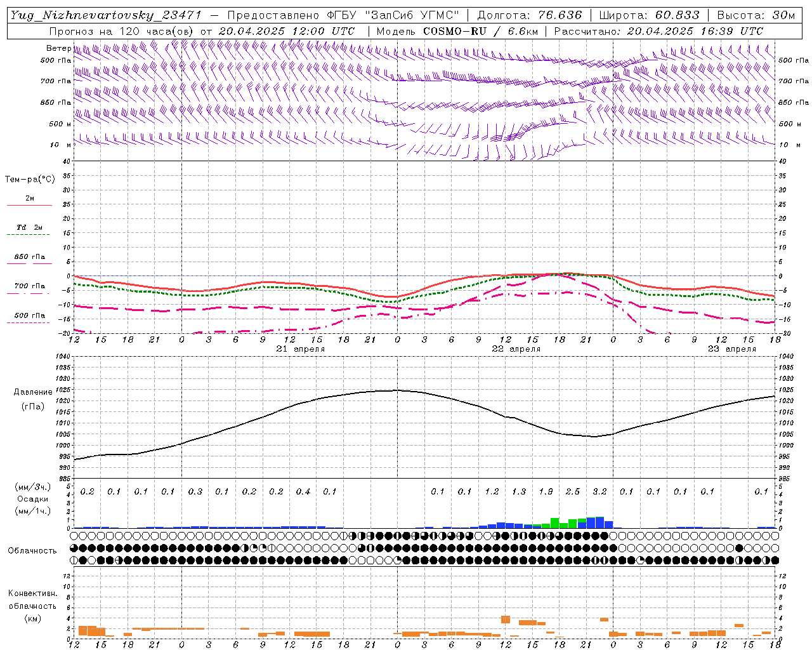Click the 1.9 precipitation total value
812x650 pixels.
pyautogui.click(x=546, y=491)
